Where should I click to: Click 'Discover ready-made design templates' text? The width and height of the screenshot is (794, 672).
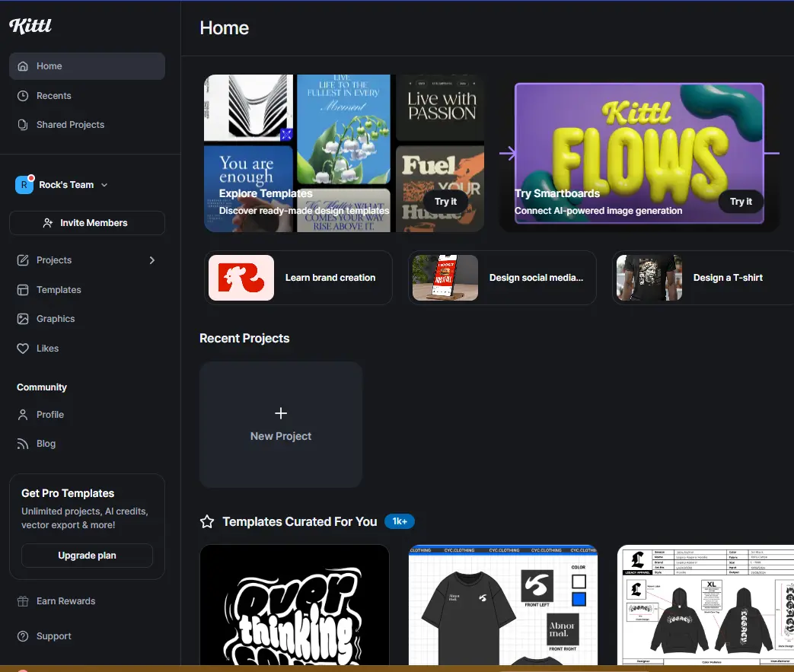[x=304, y=211]
